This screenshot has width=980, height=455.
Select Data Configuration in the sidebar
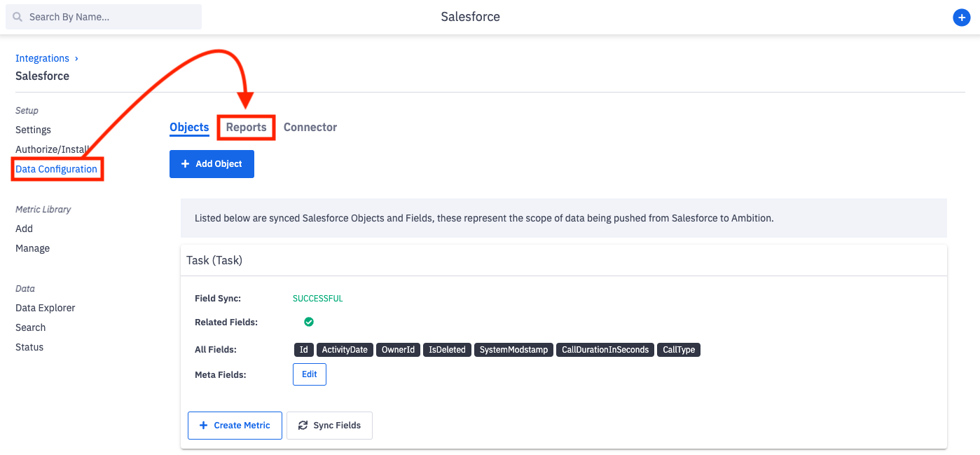tap(56, 169)
